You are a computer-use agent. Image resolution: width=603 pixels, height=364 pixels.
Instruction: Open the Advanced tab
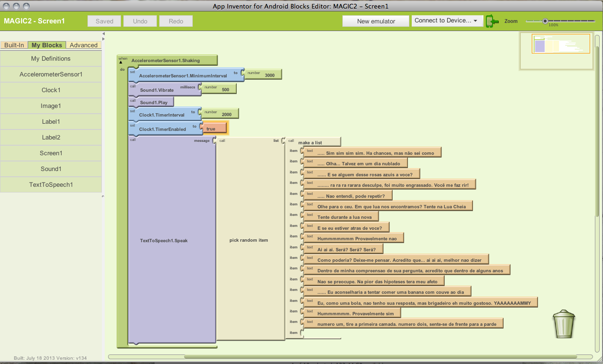pos(84,45)
